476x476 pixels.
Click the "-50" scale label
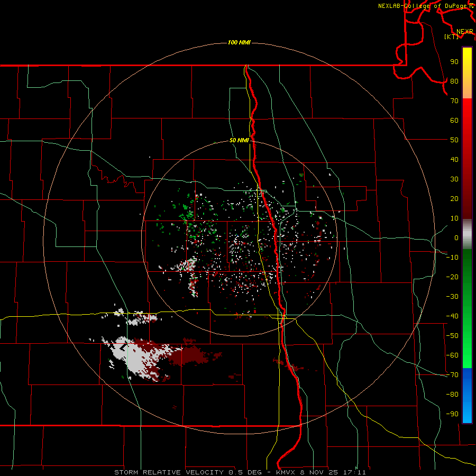click(452, 336)
